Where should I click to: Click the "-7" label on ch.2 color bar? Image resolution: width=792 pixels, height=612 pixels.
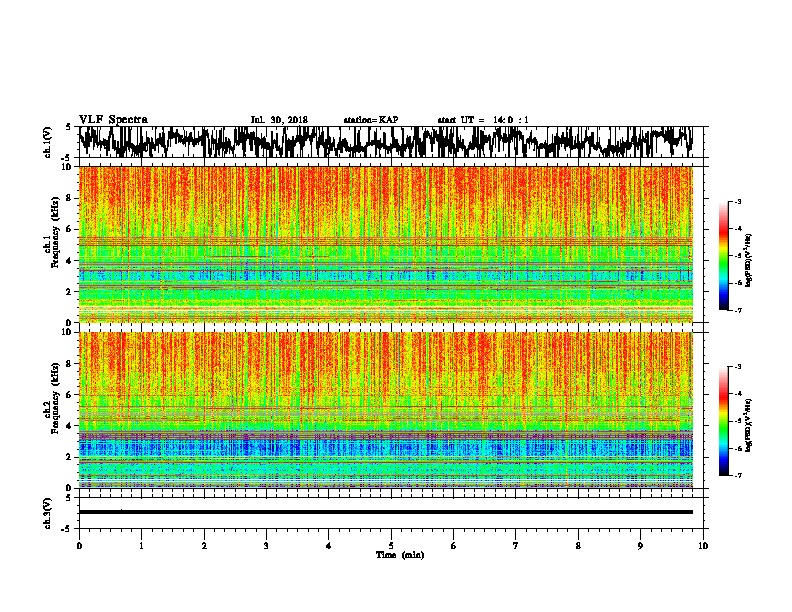coord(737,475)
